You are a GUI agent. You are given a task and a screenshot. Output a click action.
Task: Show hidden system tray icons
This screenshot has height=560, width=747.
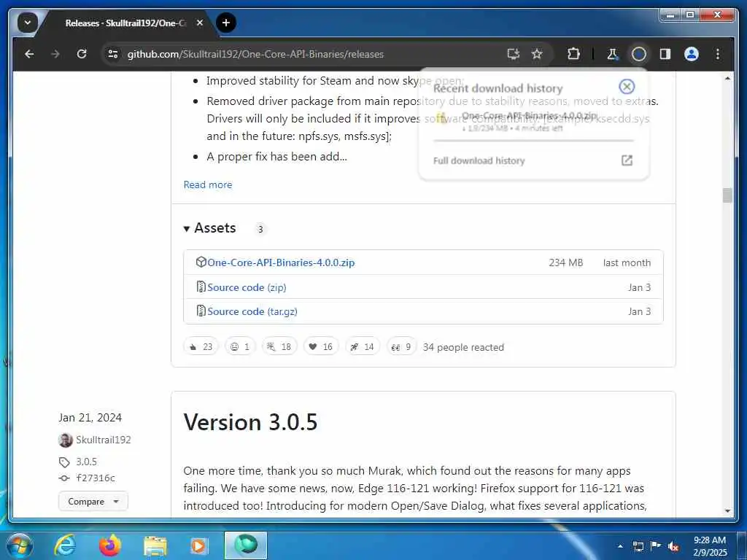point(620,546)
